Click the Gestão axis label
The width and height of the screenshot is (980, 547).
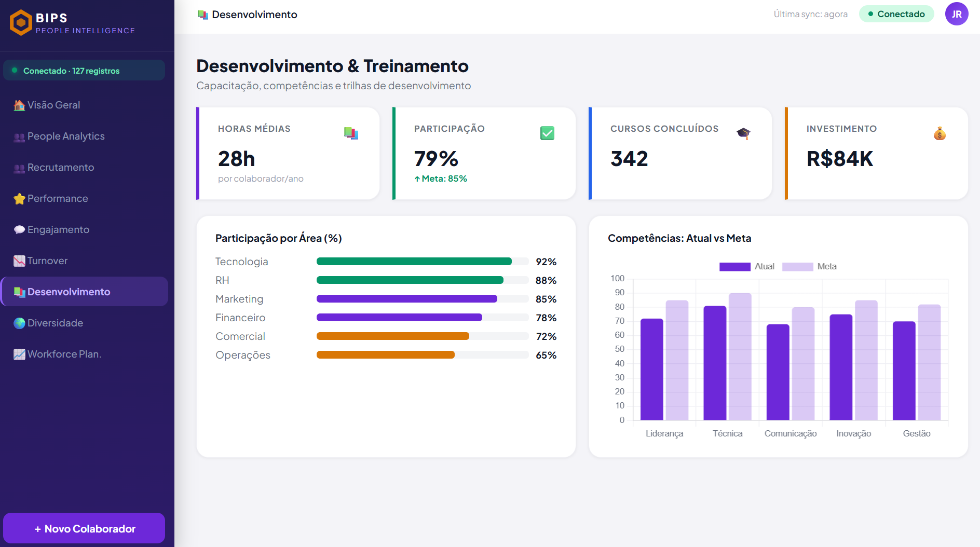(x=917, y=433)
